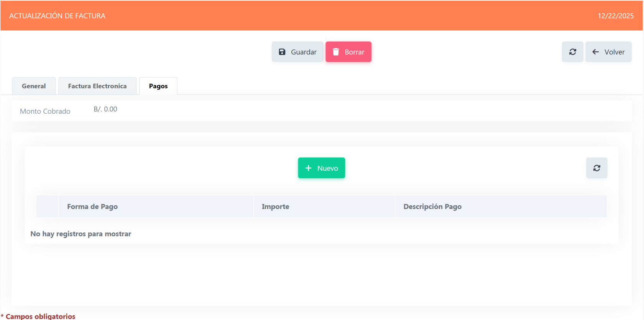Click the No hay registros para mostrar message

coord(81,234)
